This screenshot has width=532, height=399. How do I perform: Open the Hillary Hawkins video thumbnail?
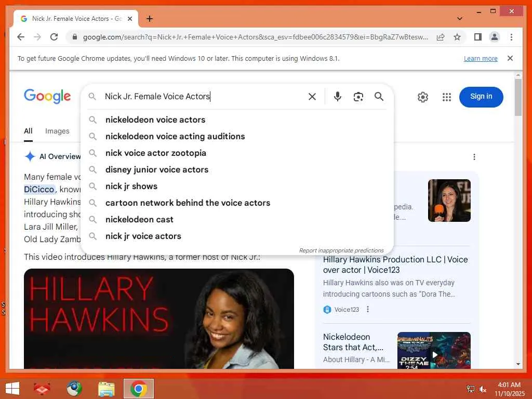[159, 318]
